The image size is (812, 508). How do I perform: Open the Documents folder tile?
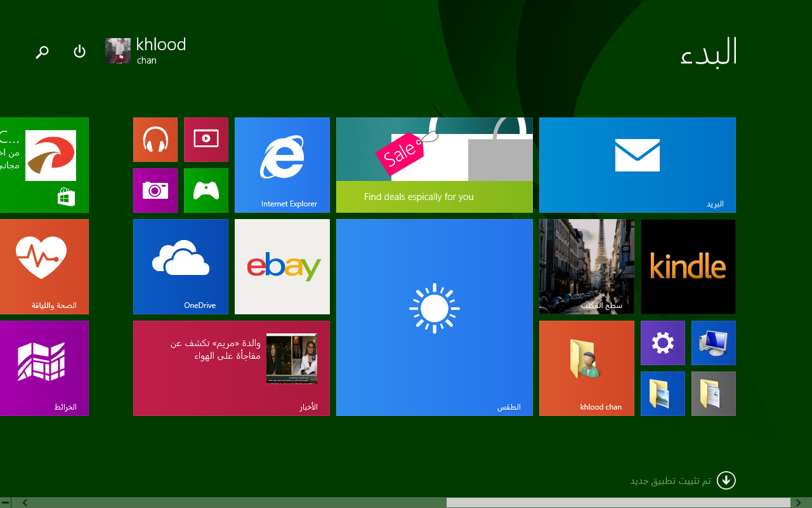714,394
